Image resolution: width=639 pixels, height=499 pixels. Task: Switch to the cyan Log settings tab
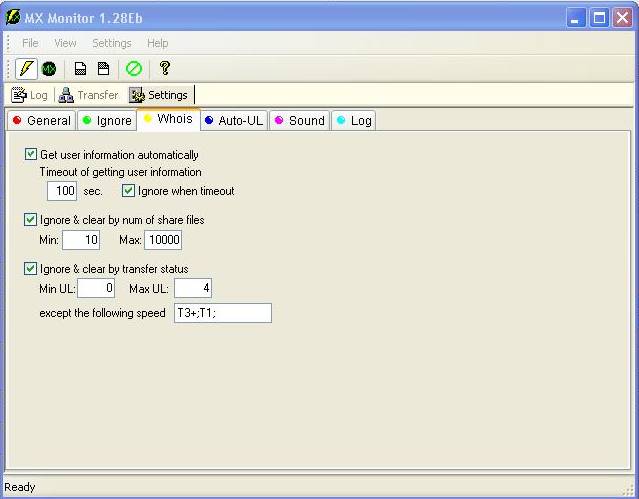tap(354, 121)
